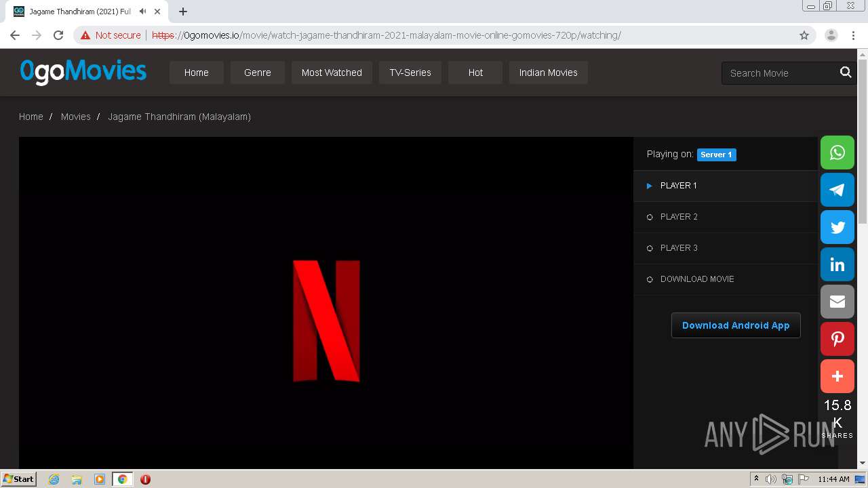Click Download Android App button

(736, 325)
